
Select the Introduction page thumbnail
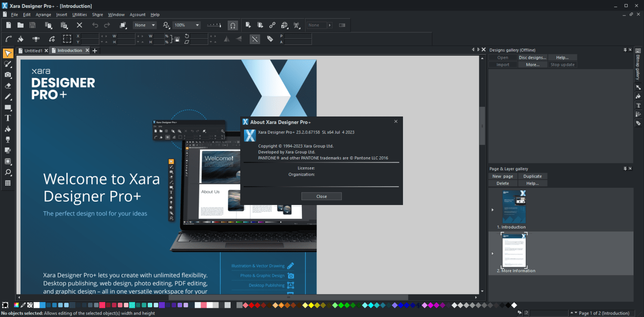pyautogui.click(x=514, y=207)
